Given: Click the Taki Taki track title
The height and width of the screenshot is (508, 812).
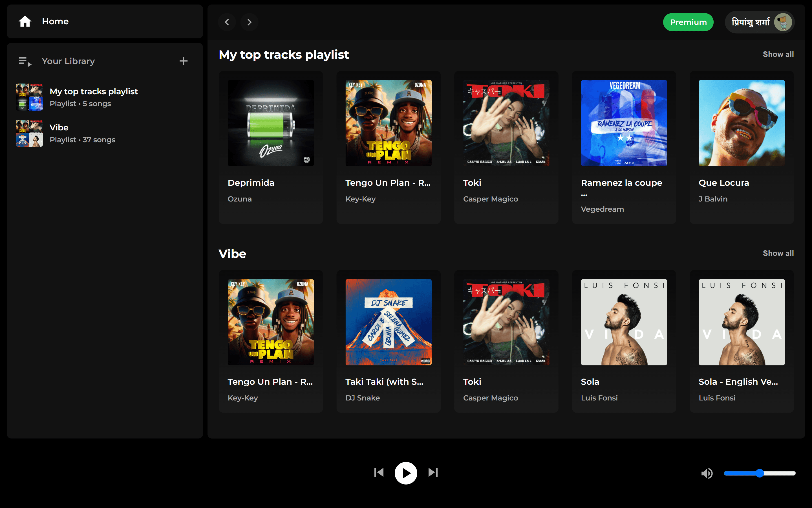Looking at the screenshot, I should [385, 382].
